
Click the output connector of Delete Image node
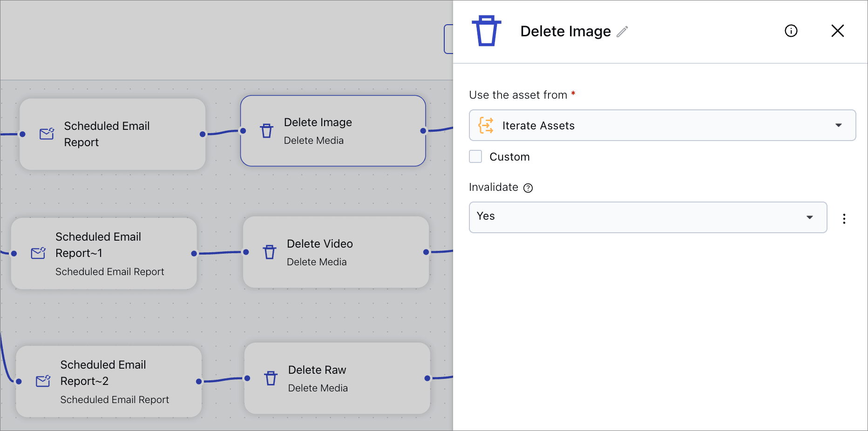click(423, 131)
